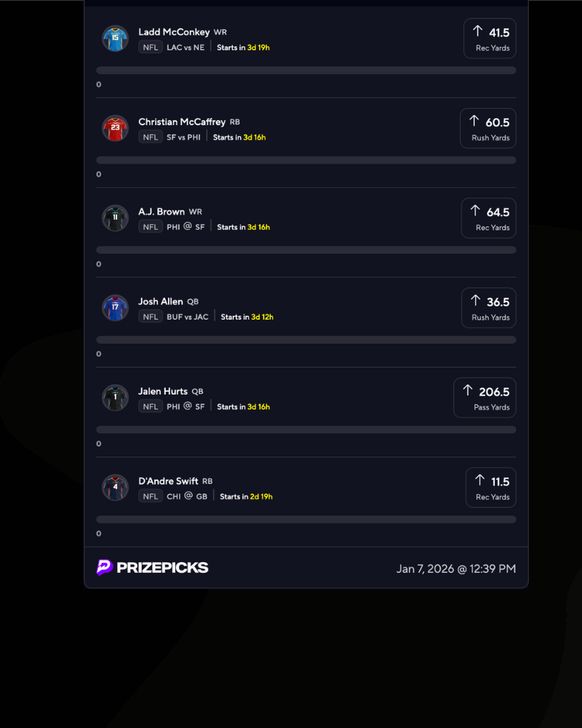Open the 206.5 Pass Yards projection box

(485, 397)
